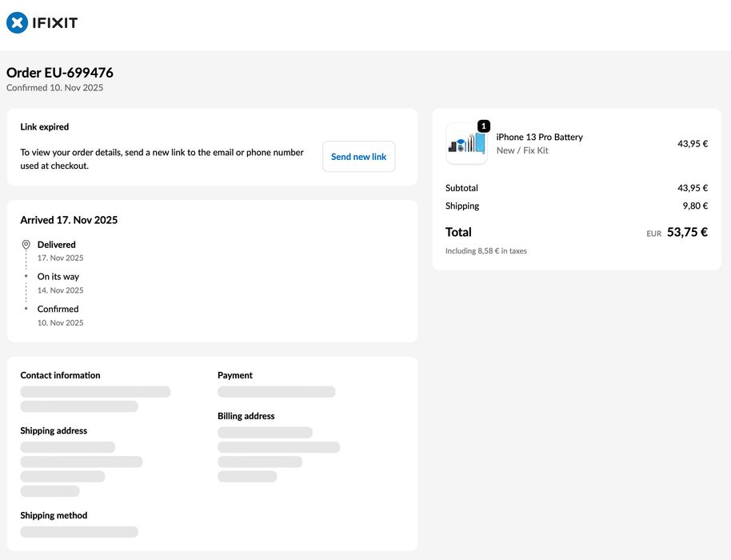
Task: Open the iPhone 13 Pro Battery thumbnail
Action: [x=466, y=144]
